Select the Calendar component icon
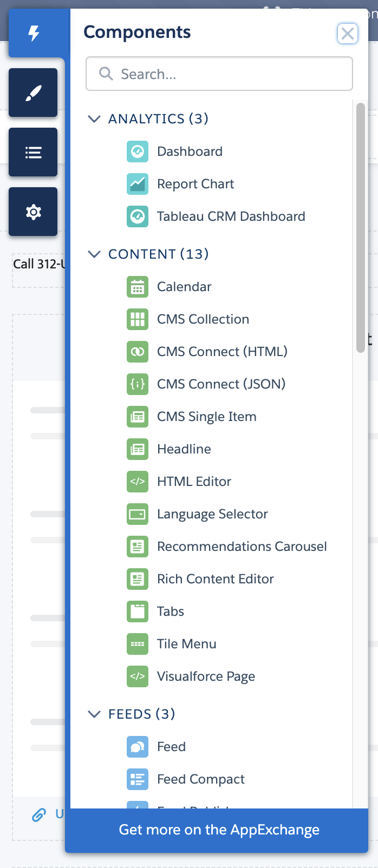Image resolution: width=378 pixels, height=868 pixels. 138,287
